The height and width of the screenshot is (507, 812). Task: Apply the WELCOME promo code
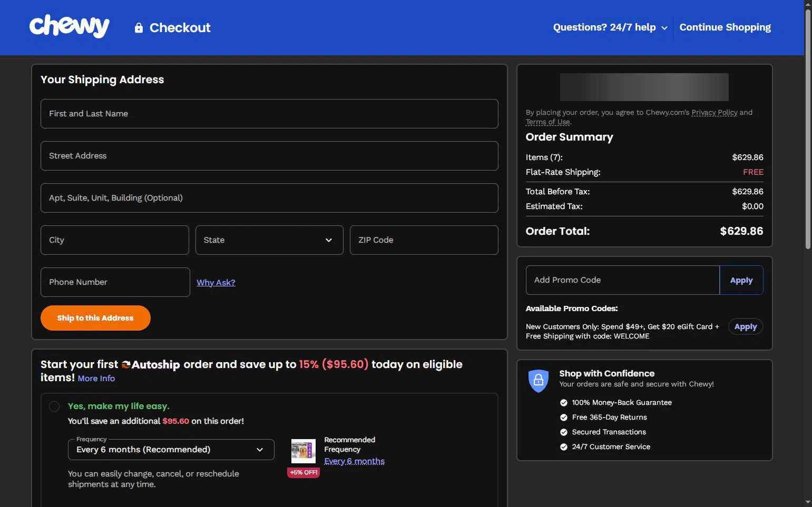tap(745, 327)
